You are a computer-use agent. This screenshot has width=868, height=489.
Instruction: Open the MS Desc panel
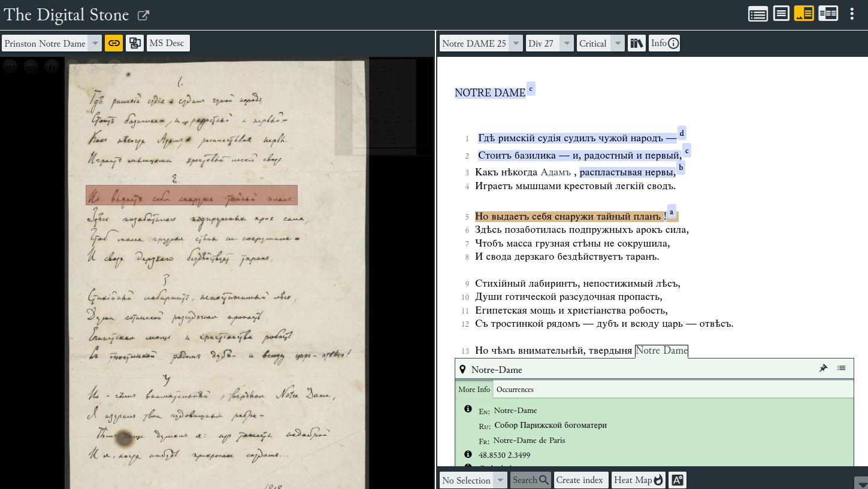[x=167, y=43]
